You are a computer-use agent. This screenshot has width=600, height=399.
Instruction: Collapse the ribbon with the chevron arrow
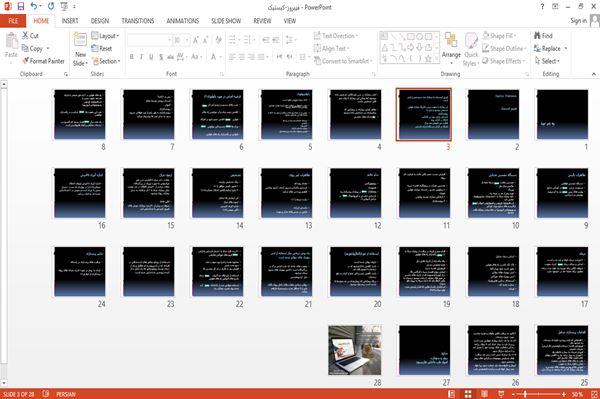pyautogui.click(x=593, y=74)
